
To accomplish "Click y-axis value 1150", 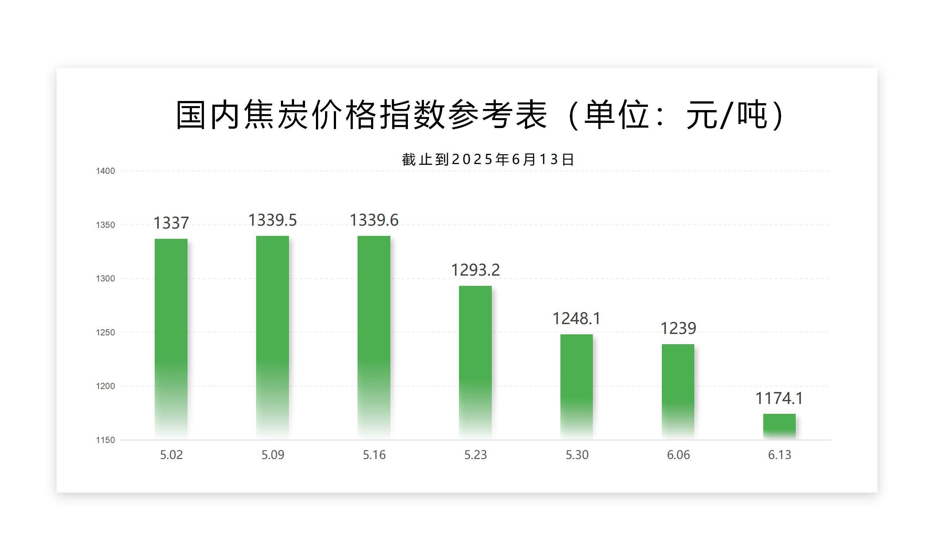I will point(105,440).
